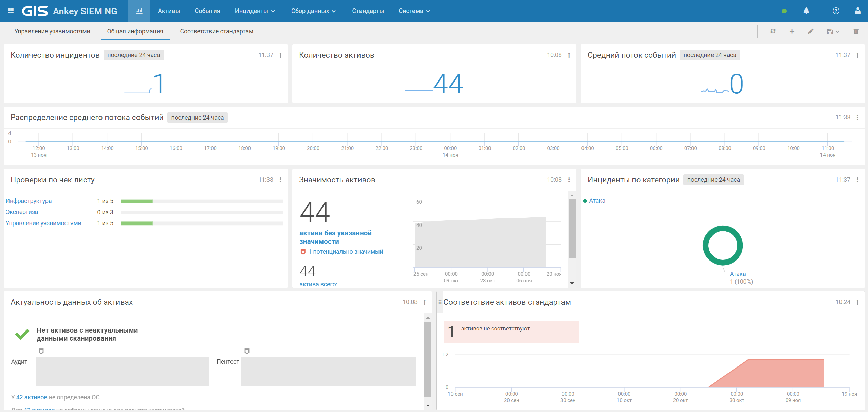Open the Инфраструктура checklist link
Screen dimensions: 868x412
click(29, 201)
